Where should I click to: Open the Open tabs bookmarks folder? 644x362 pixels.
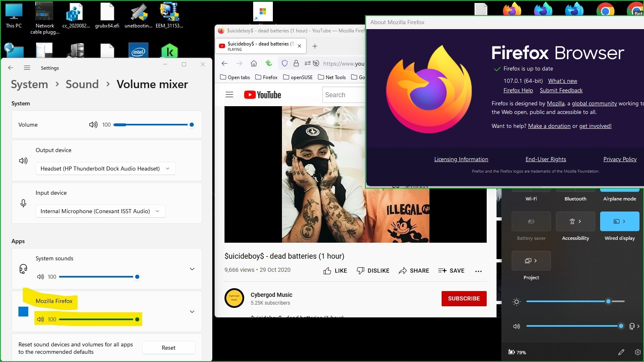click(235, 77)
